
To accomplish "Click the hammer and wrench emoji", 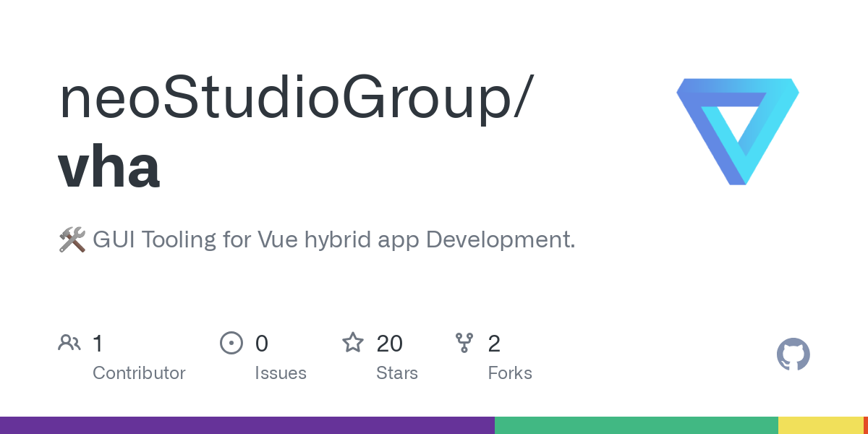I will pos(72,239).
